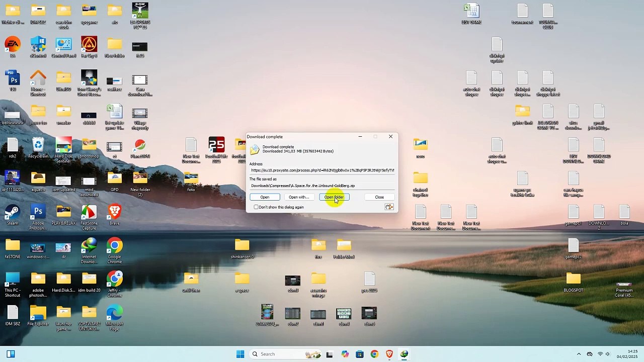Click the taskbar Task View icon
The width and height of the screenshot is (644, 362).
330,354
